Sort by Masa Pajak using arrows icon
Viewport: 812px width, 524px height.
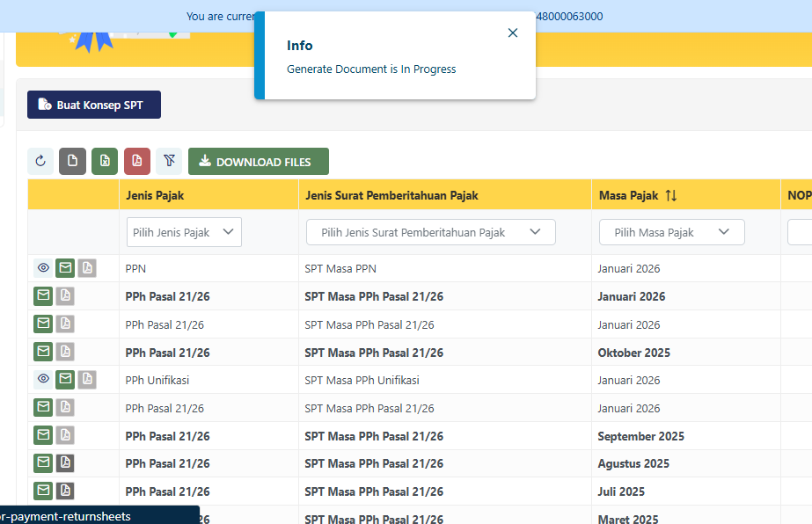[671, 195]
